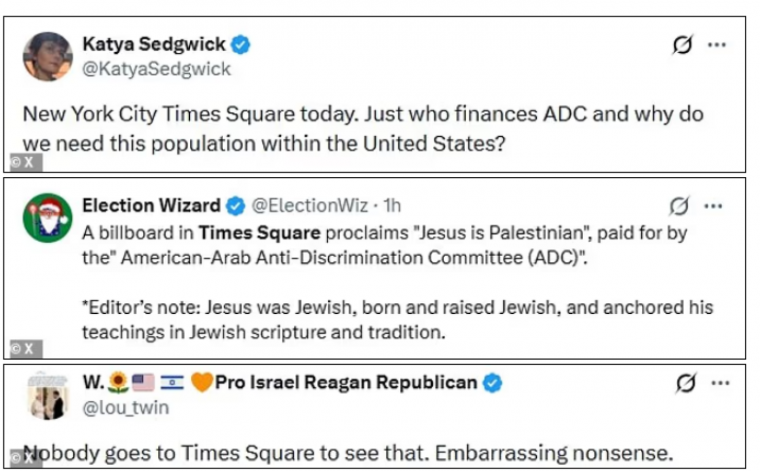Open the Pro Israel Reagan Republican avatar
760x471 pixels.
[47, 394]
